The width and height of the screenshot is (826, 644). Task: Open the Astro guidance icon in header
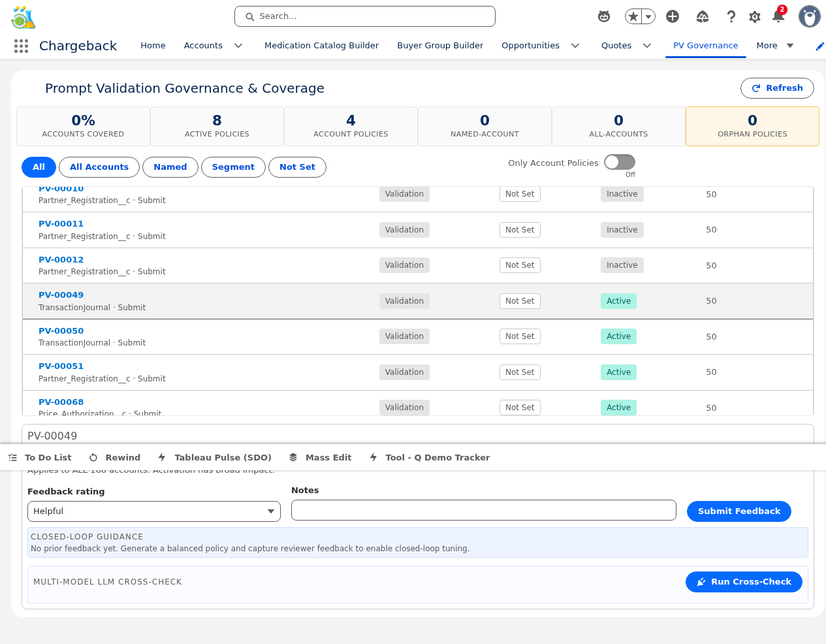(x=604, y=16)
